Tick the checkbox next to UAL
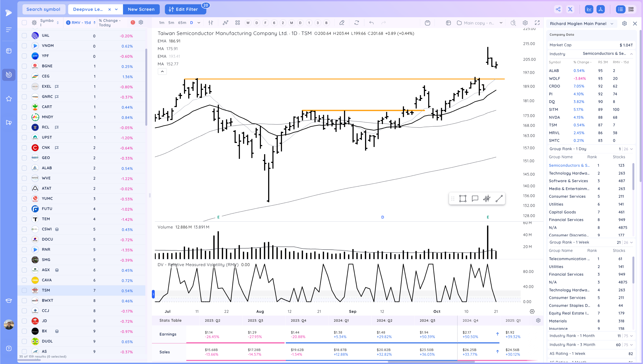 [x=24, y=36]
